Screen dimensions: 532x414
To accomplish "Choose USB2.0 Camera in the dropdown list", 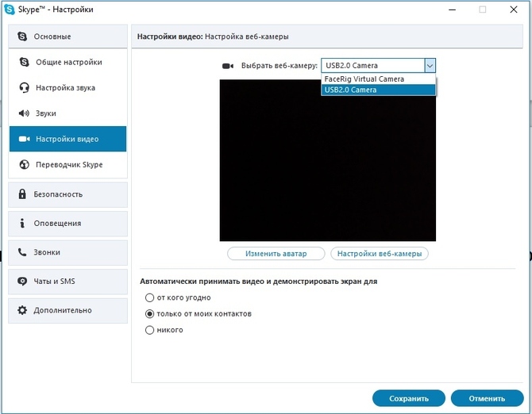I will (378, 90).
